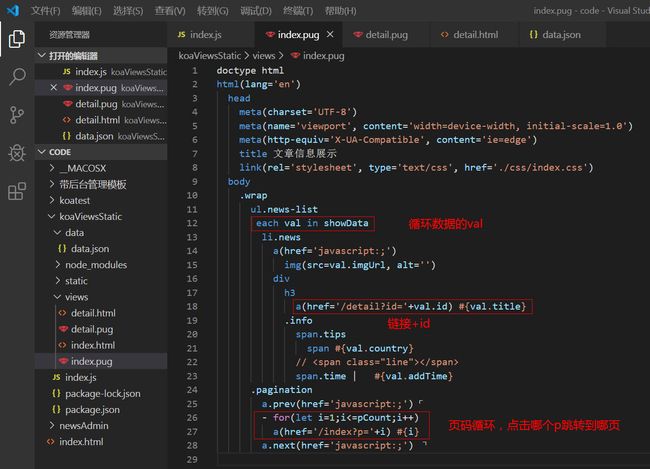Click the HTML icon on detail.html tab

click(x=444, y=34)
